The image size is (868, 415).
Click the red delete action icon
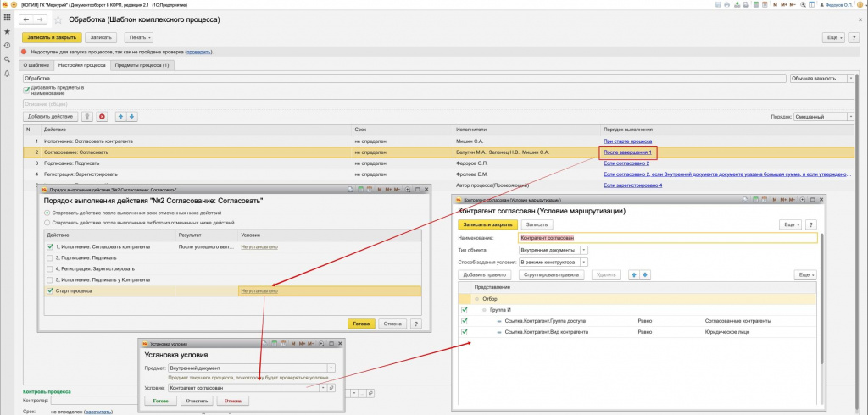[102, 116]
